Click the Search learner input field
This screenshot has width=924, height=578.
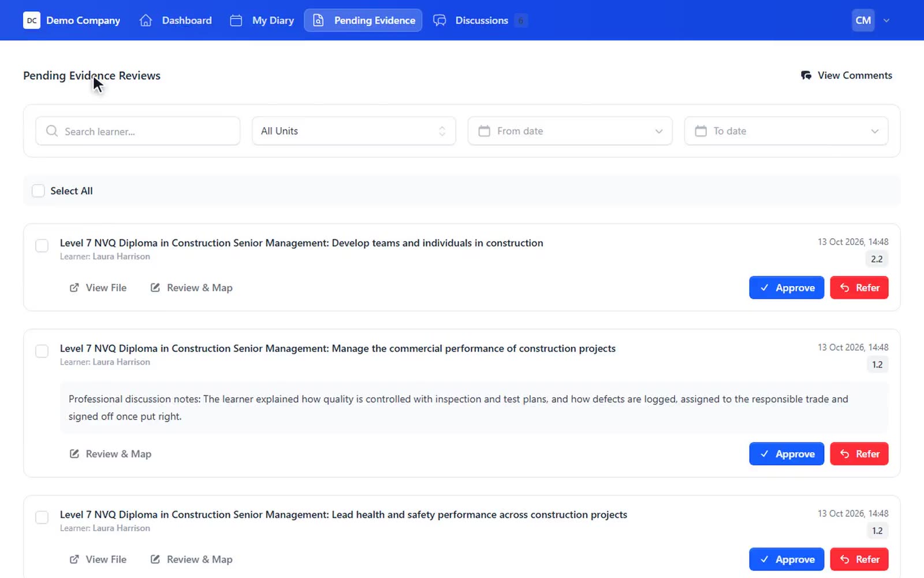tap(138, 131)
